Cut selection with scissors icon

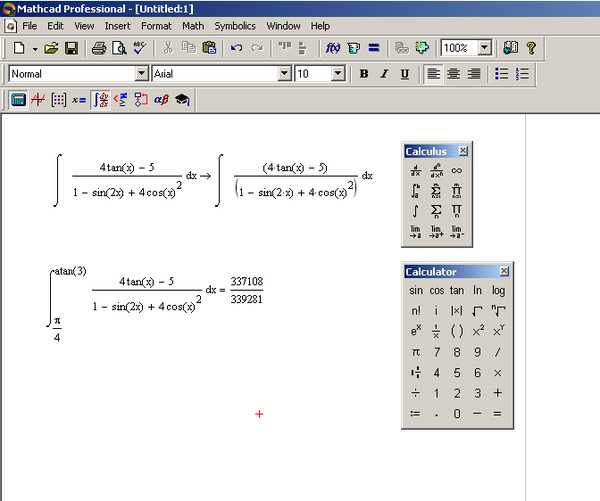(167, 48)
